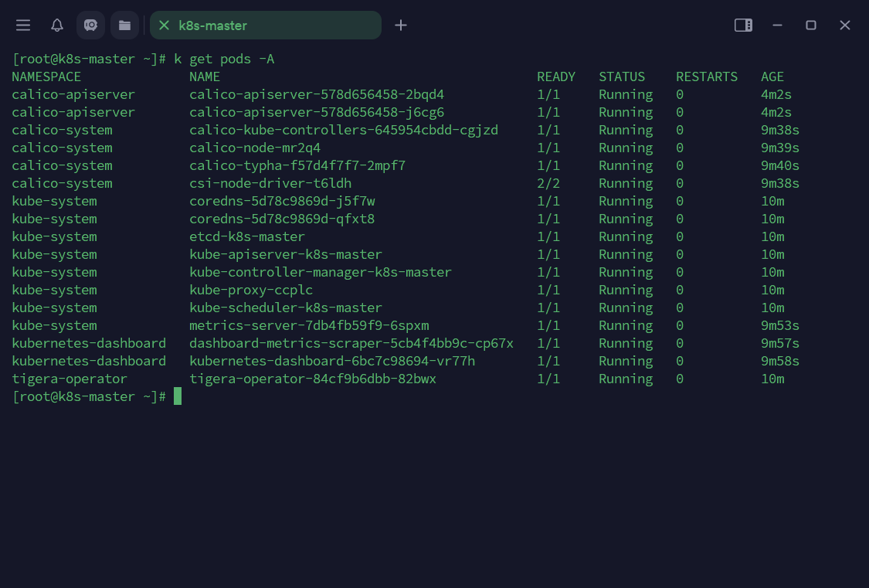869x588 pixels.
Task: Click the RESTARTS column header
Action: point(707,76)
